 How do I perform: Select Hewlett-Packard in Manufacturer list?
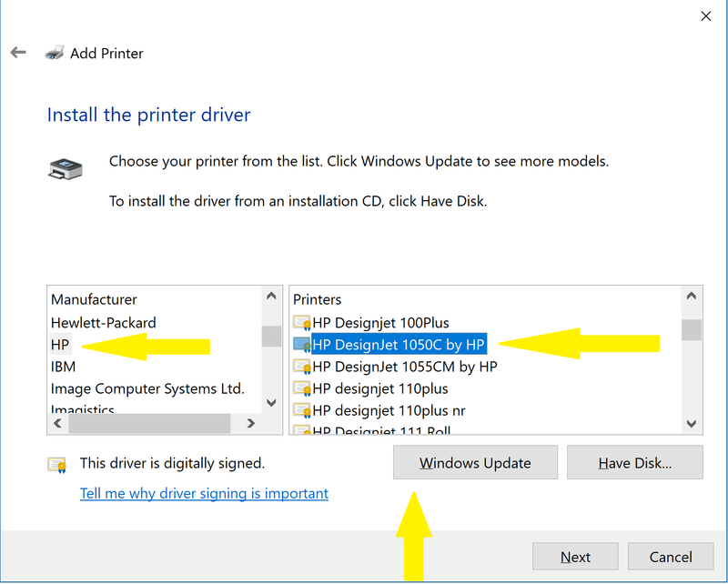pos(103,322)
